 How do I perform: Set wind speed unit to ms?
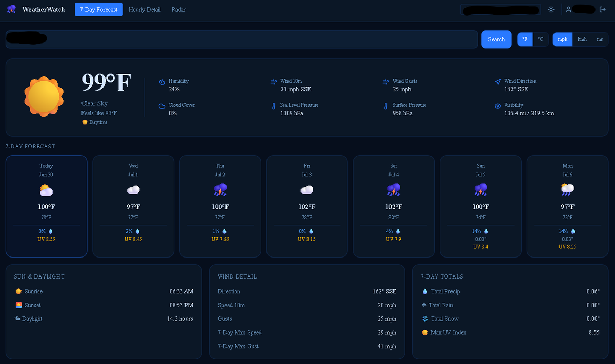coord(600,39)
